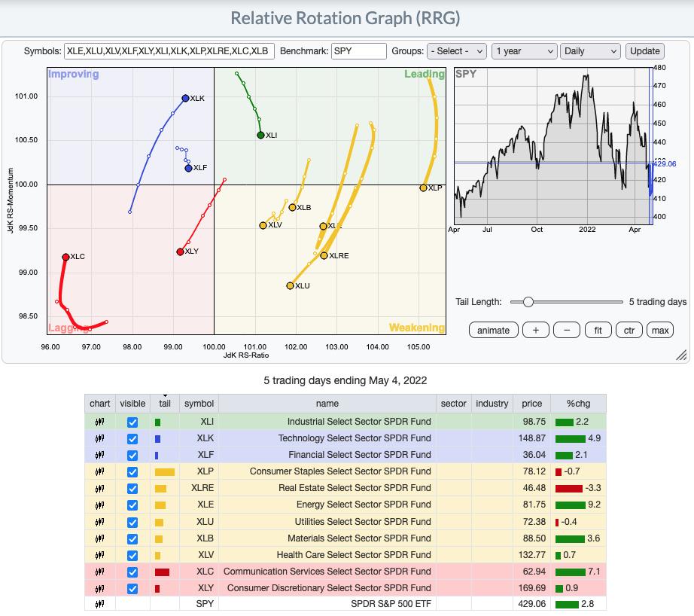Screen dimensions: 694x616
Task: Open the Groups Select dropdown
Action: point(456,51)
